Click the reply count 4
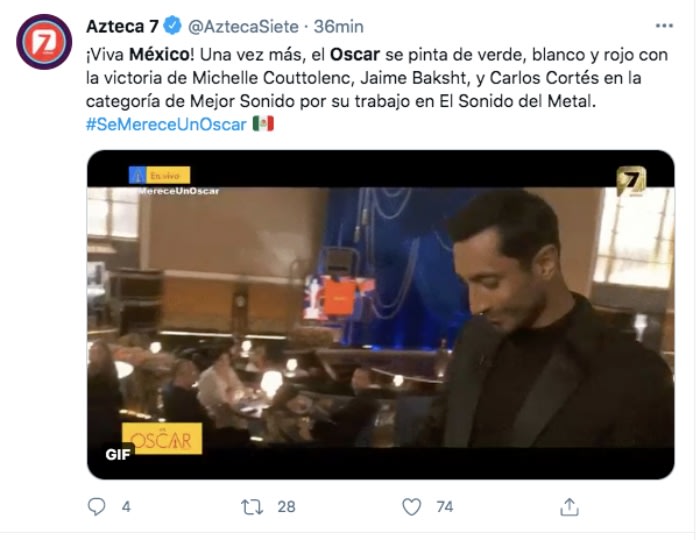Image resolution: width=700 pixels, height=540 pixels. [x=126, y=507]
